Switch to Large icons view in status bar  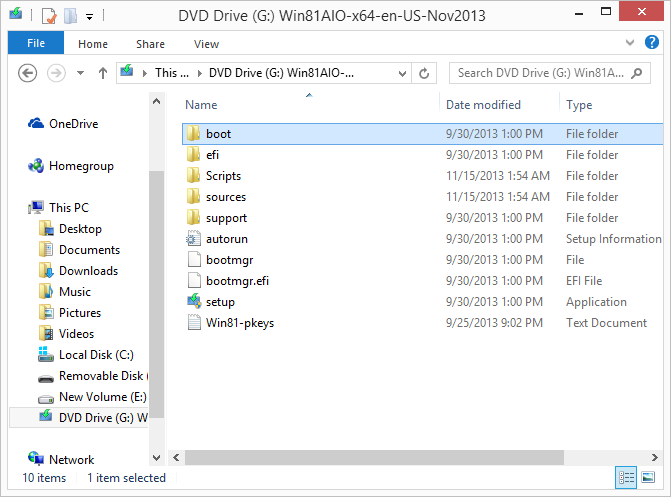click(648, 477)
